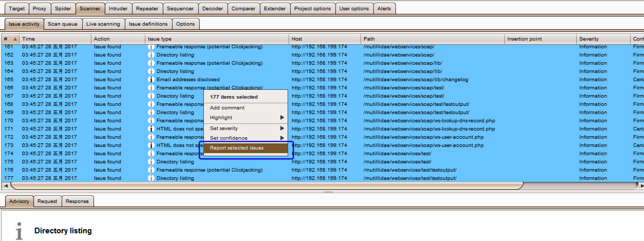Click the info icon in row 172
This screenshot has width=644, height=241.
click(x=151, y=137)
